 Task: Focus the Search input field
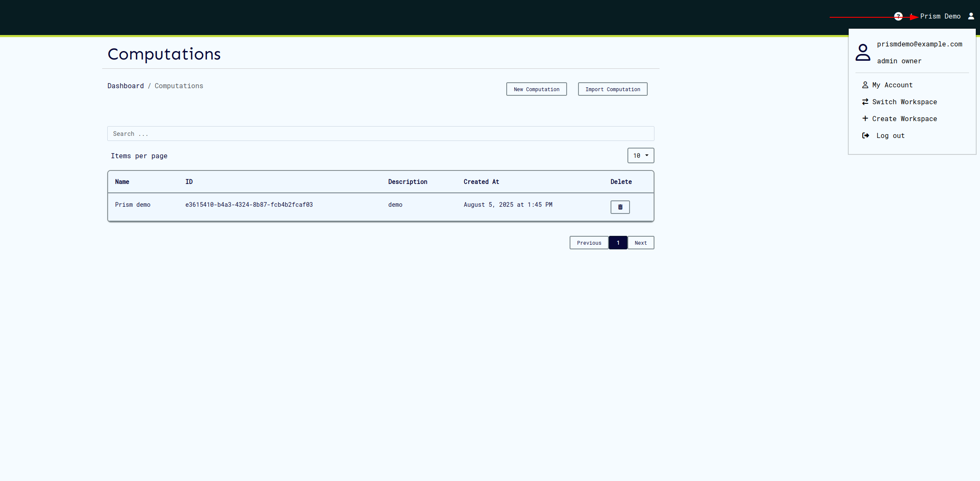[380, 134]
